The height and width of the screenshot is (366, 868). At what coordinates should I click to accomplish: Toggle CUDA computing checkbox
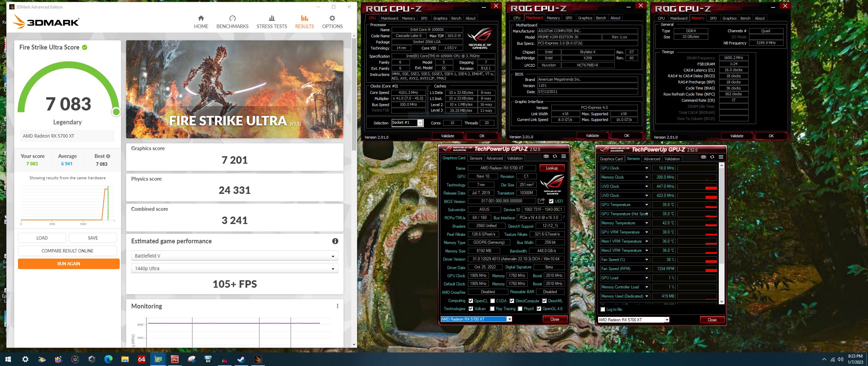coord(492,301)
